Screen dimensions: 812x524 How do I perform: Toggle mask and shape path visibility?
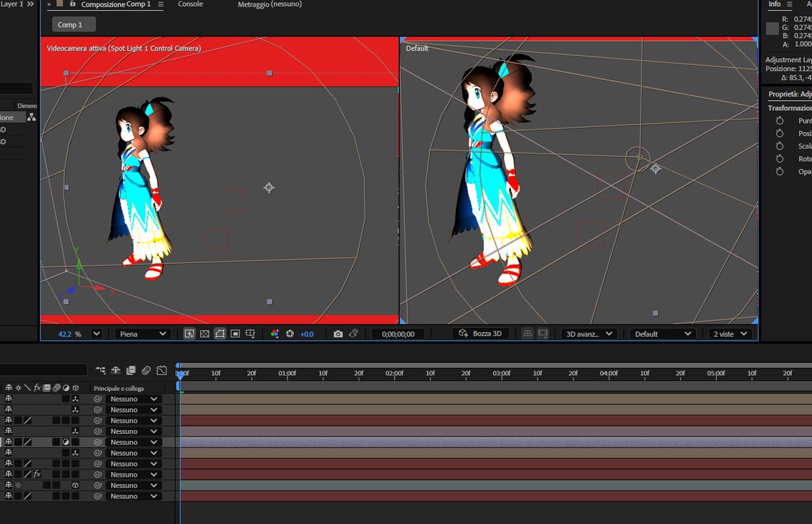coord(220,334)
